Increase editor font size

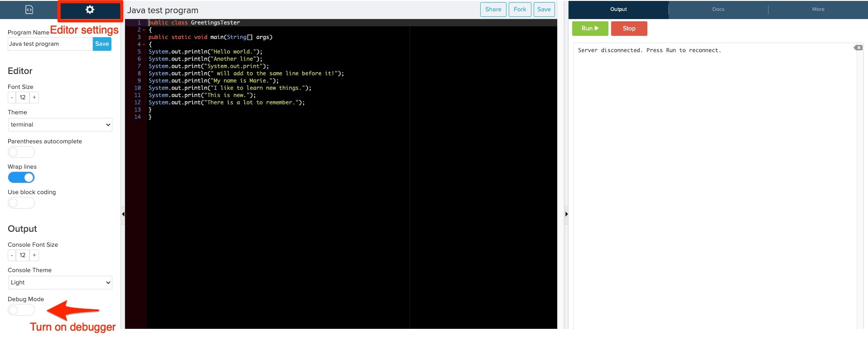[x=34, y=98]
